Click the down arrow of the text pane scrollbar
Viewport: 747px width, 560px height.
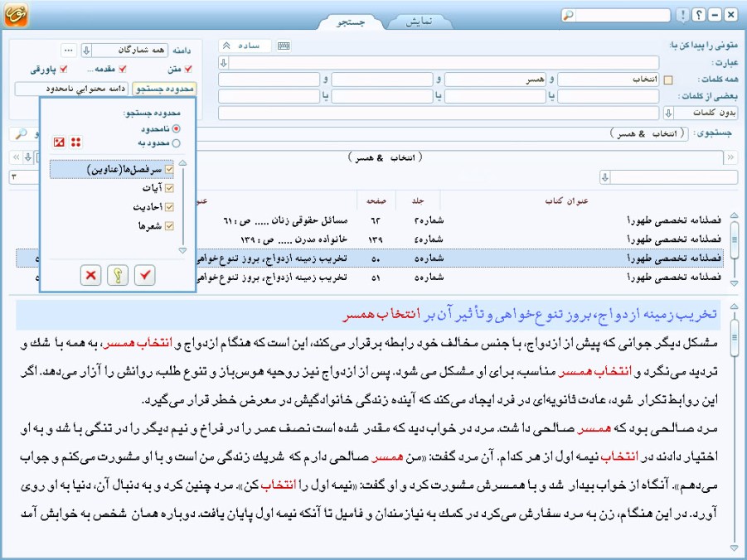pyautogui.click(x=734, y=548)
